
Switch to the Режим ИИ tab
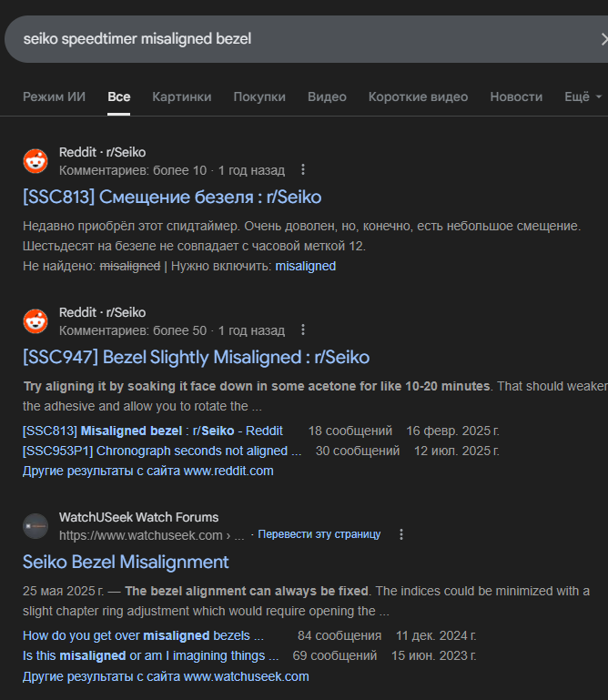(x=54, y=96)
